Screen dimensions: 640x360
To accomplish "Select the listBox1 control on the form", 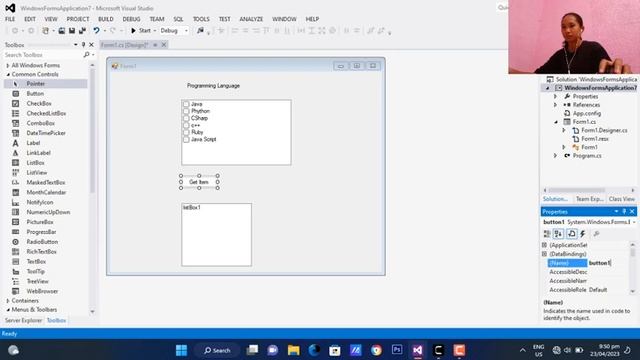I will [x=217, y=235].
